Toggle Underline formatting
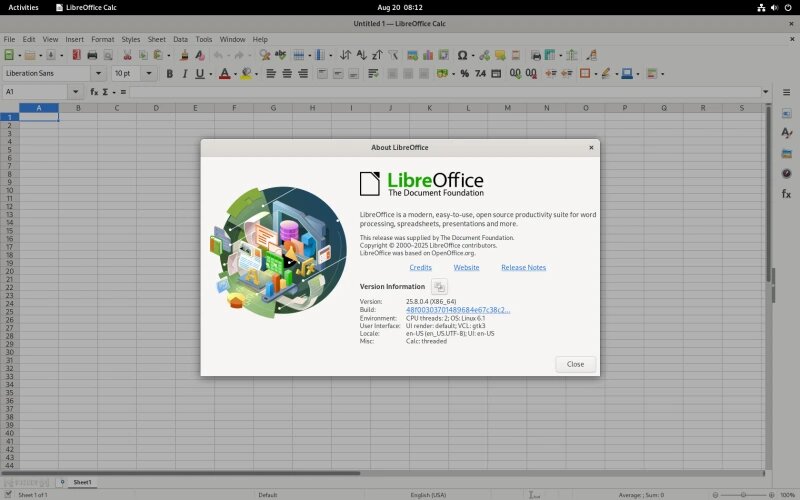 [x=200, y=73]
